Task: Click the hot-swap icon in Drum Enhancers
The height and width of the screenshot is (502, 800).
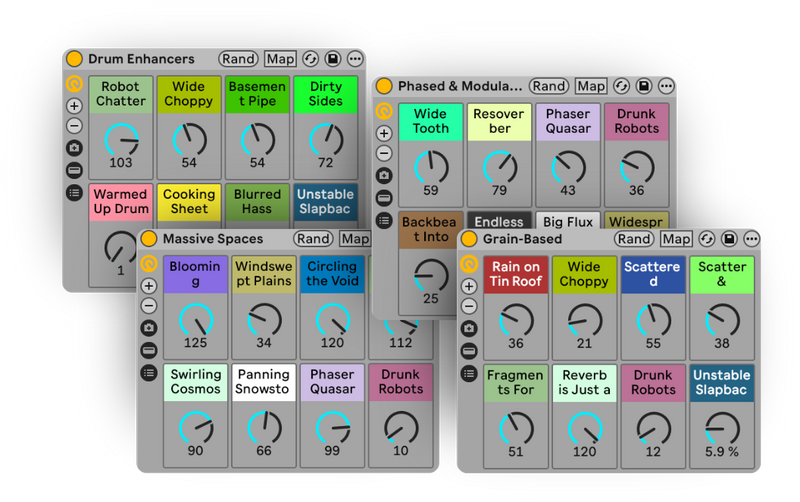Action: click(x=311, y=59)
